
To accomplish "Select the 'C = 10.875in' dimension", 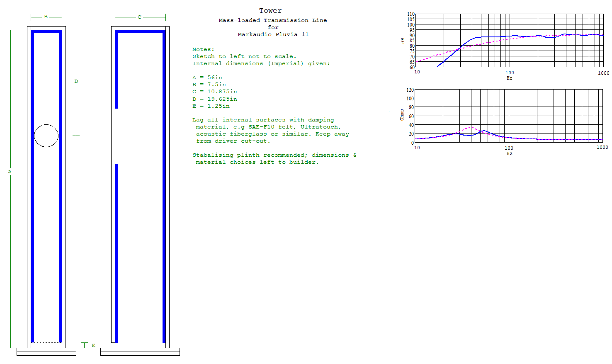I will point(215,92).
